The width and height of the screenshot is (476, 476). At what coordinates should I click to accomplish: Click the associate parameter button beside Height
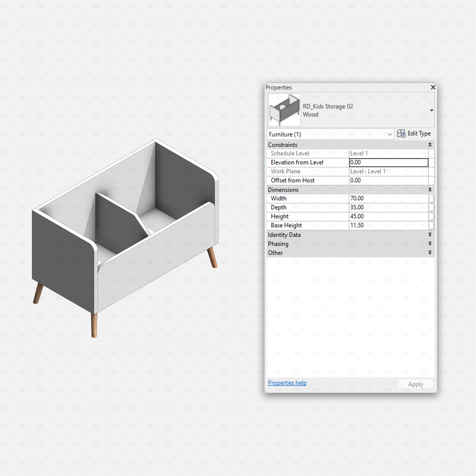pos(432,216)
